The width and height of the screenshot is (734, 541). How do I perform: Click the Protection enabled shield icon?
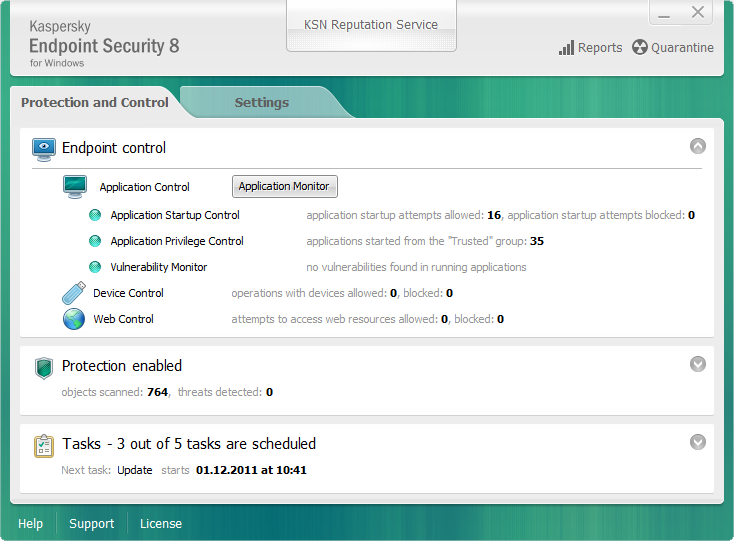(43, 367)
